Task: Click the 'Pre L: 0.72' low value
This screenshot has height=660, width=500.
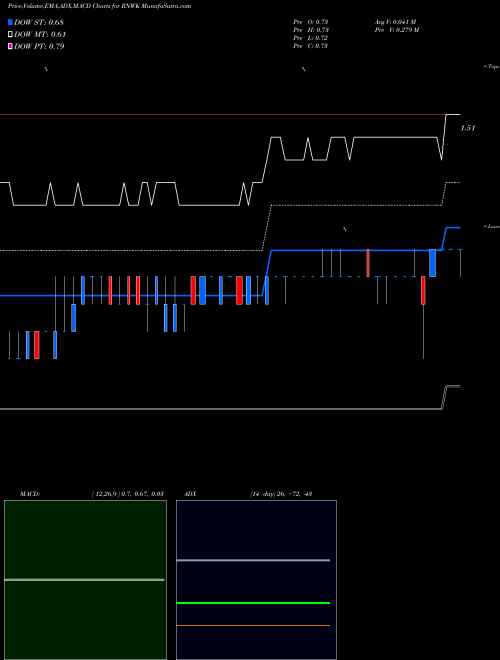Action: coord(311,38)
